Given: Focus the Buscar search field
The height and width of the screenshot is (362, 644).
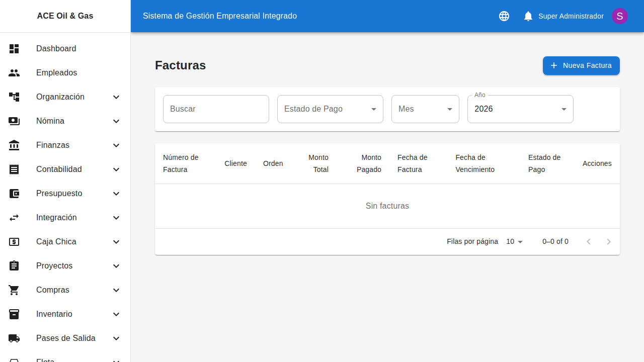Looking at the screenshot, I should pos(216,109).
